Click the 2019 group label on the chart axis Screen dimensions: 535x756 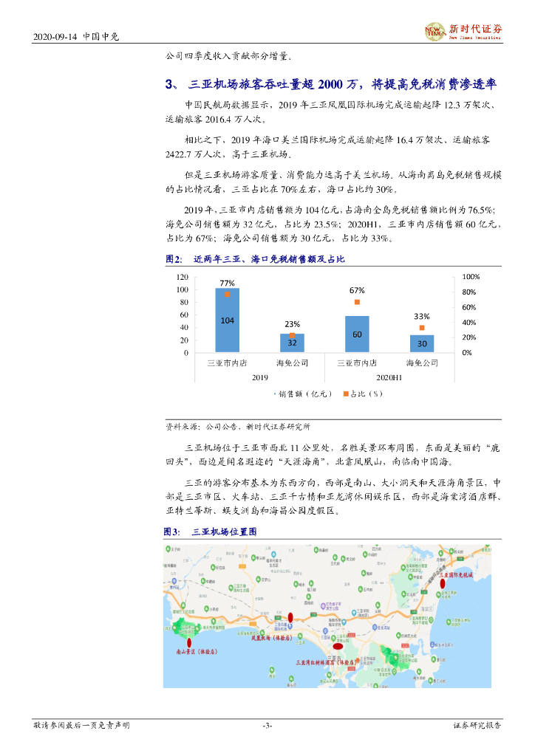coord(259,377)
